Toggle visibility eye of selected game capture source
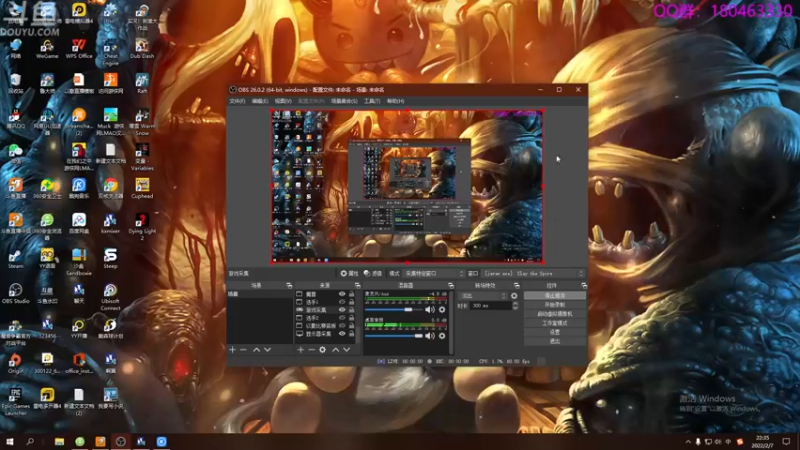Image resolution: width=800 pixels, height=450 pixels. [x=342, y=310]
